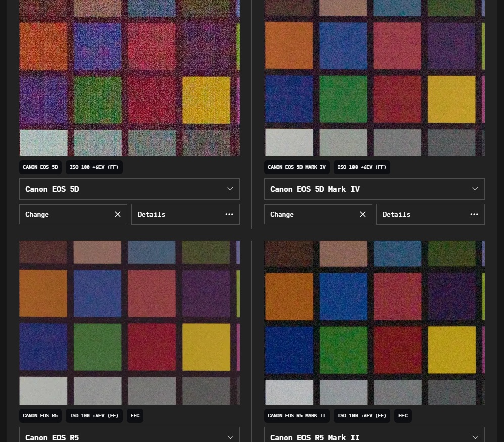Click the Canon EOS R5 Mark II chart image
Screen dimensions: 504x442
374,323
